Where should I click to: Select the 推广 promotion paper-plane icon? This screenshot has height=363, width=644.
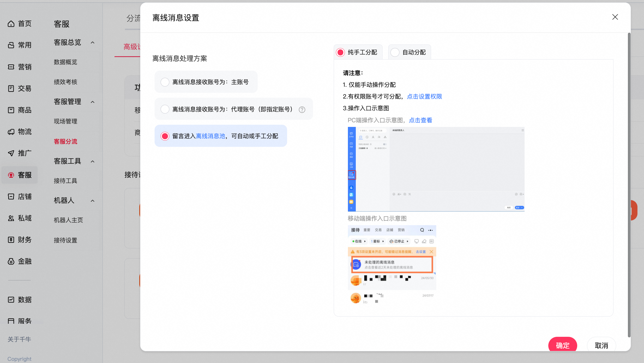[11, 153]
